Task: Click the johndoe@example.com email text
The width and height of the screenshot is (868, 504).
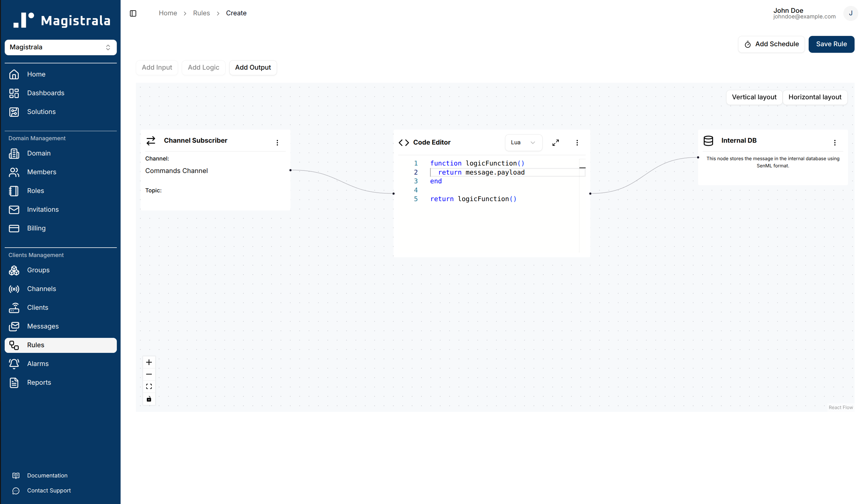Action: coord(804,17)
